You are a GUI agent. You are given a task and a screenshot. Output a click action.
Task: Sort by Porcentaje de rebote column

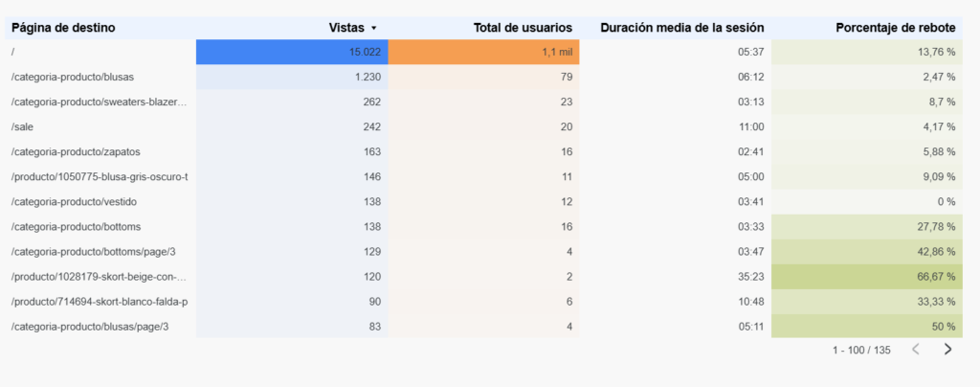pos(895,28)
